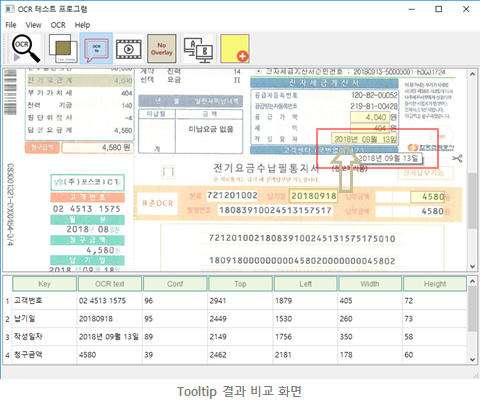The height and width of the screenshot is (406, 481).
Task: Sort by the Left column header
Action: (305, 284)
